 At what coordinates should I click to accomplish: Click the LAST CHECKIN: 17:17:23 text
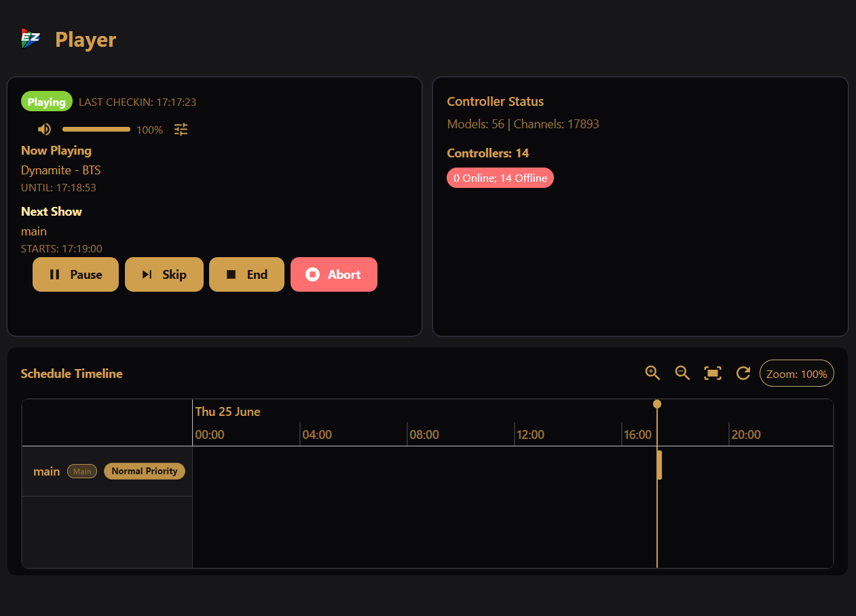[x=138, y=102]
